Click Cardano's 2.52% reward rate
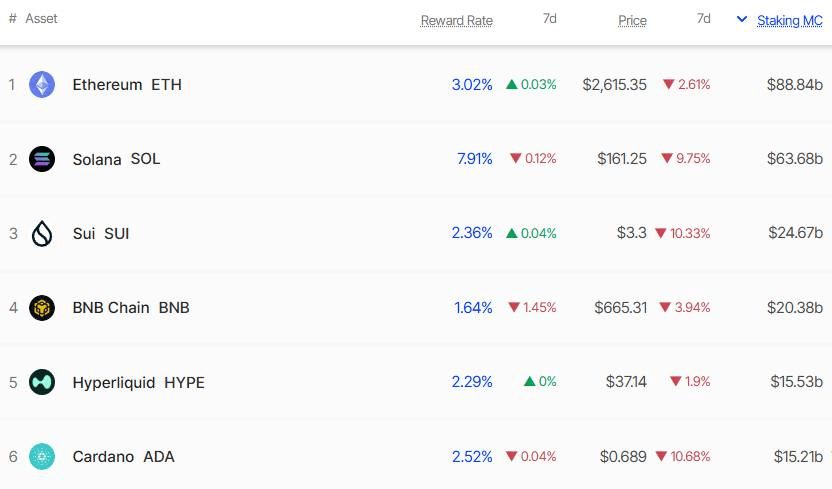The width and height of the screenshot is (832, 489). [x=472, y=456]
